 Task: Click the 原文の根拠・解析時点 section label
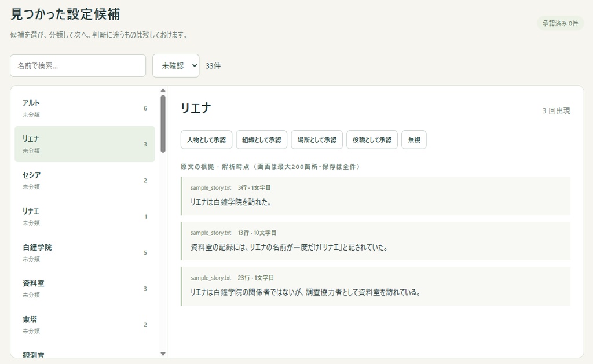coord(271,167)
